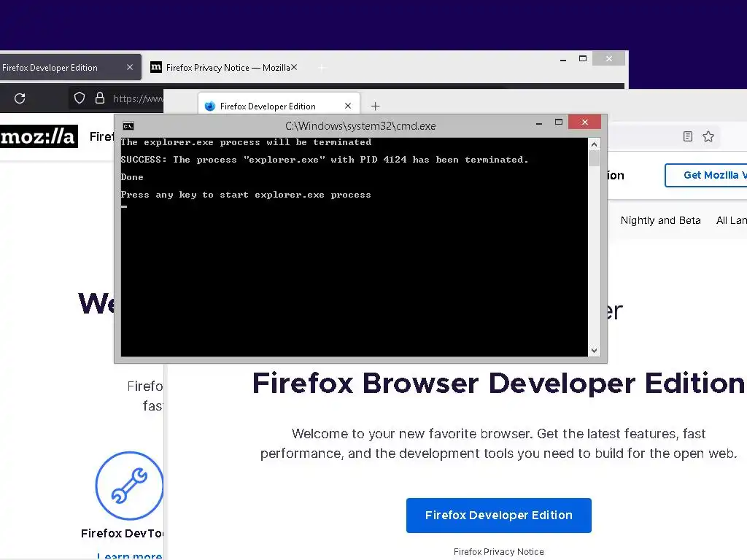Click 'Firefox DevTools' label under wrench

point(122,533)
